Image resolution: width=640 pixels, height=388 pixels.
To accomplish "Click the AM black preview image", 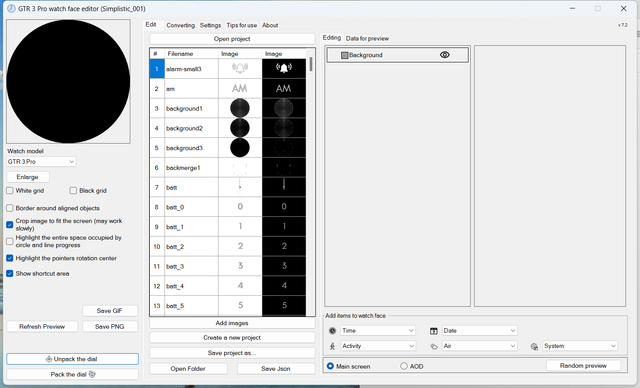I will pyautogui.click(x=284, y=89).
